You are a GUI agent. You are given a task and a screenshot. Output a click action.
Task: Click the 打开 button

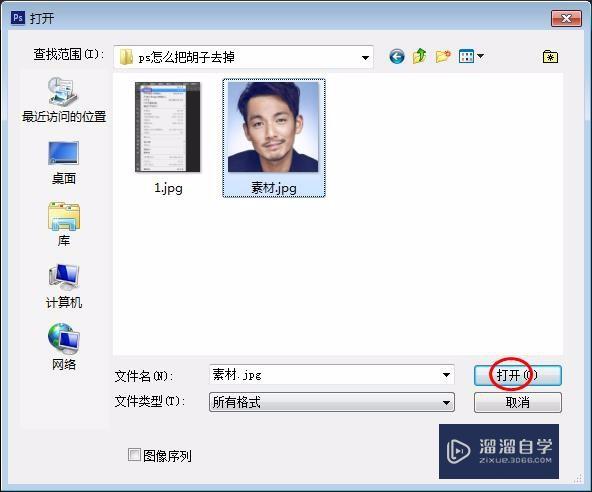[x=518, y=375]
